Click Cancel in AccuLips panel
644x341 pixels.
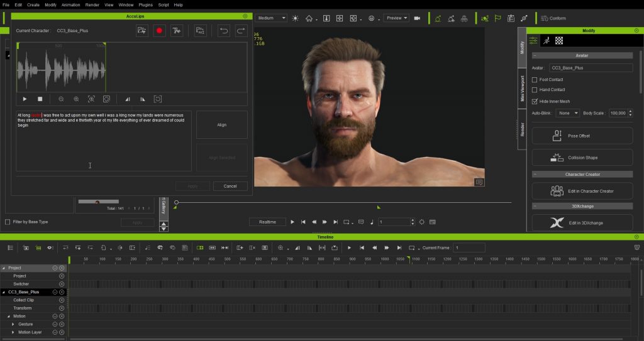click(230, 187)
